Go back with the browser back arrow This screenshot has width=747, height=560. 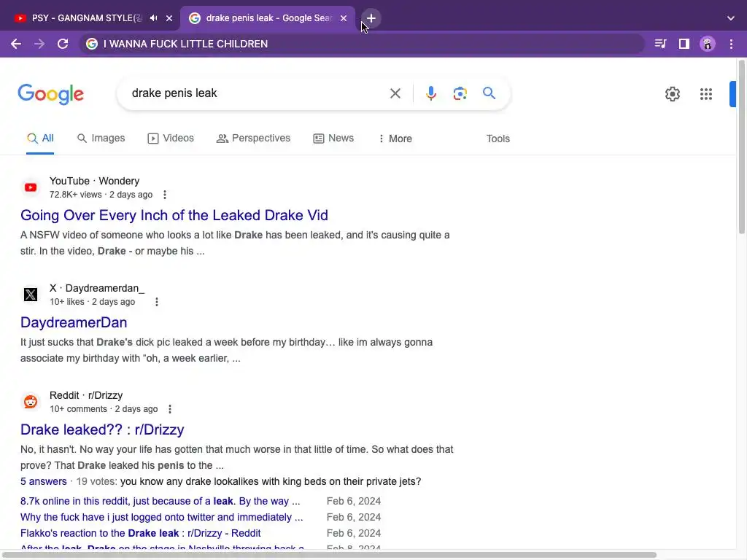16,44
